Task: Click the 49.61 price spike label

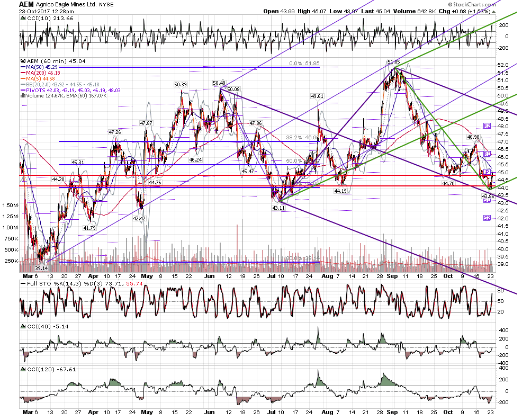Action: click(317, 96)
